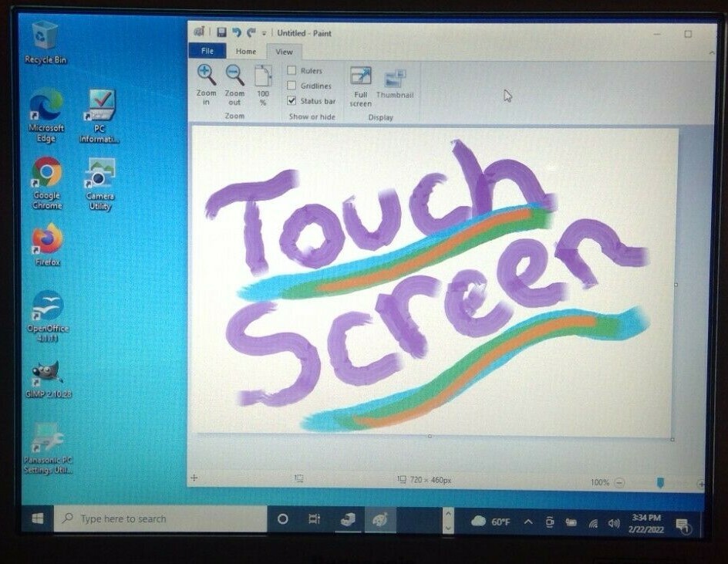The image size is (728, 564).
Task: Open the volume speaker tray icon
Action: coord(614,524)
